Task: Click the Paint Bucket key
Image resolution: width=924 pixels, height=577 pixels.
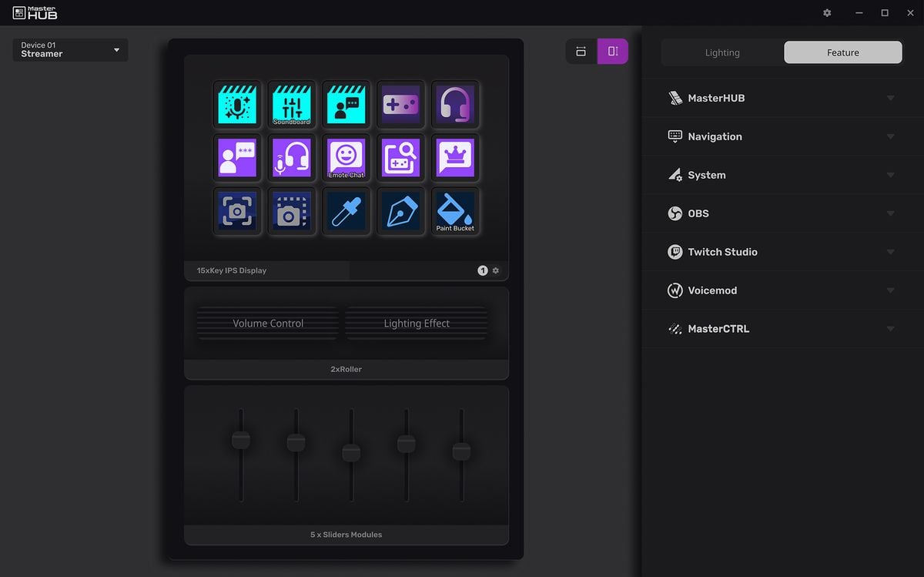Action: (x=455, y=211)
